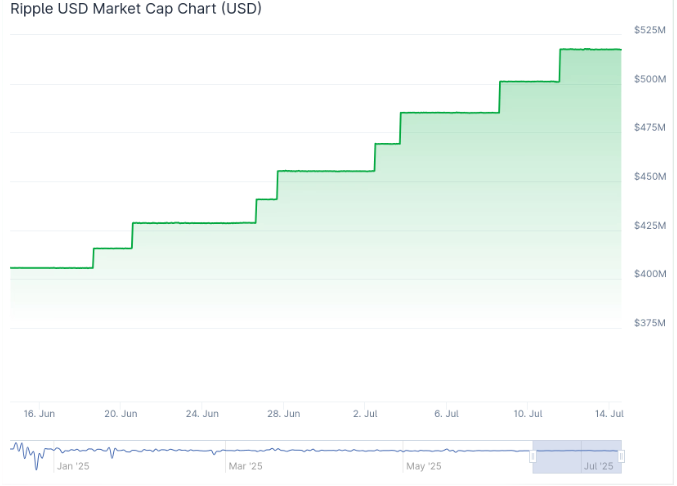Click the 16. Jun x-axis date
Viewport: 677px width, 486px height.
coord(37,413)
